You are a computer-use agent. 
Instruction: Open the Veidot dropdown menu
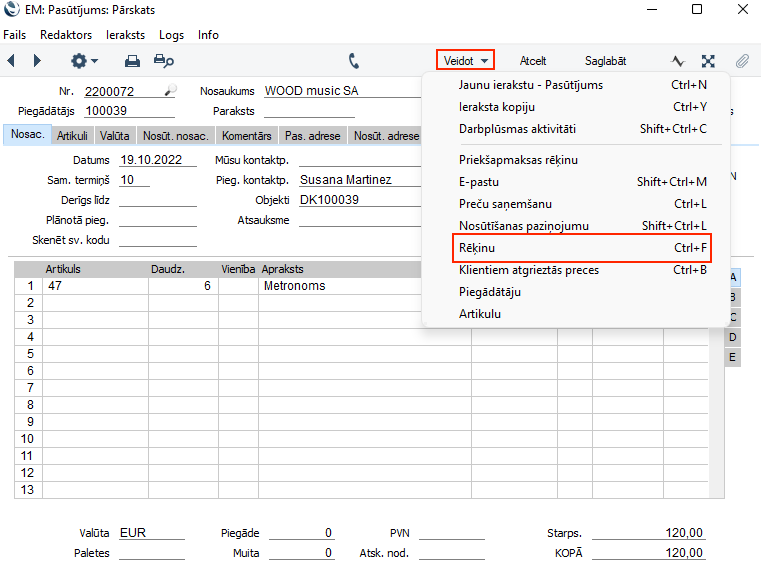tap(466, 61)
